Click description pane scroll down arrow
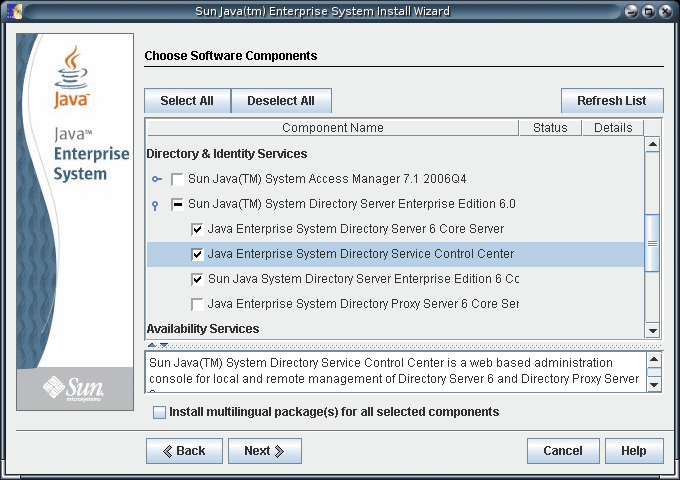680x480 pixels. (x=654, y=384)
